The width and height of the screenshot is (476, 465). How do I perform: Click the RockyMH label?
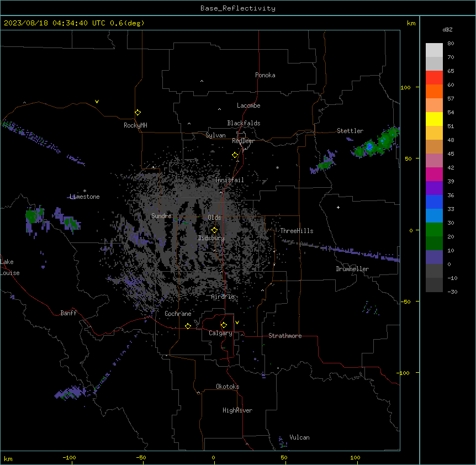coord(135,125)
